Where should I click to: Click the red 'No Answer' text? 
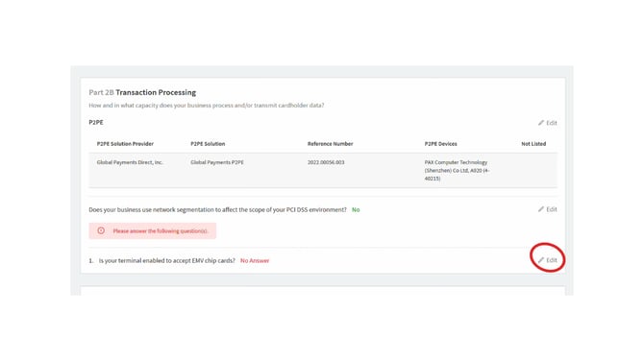coord(255,260)
